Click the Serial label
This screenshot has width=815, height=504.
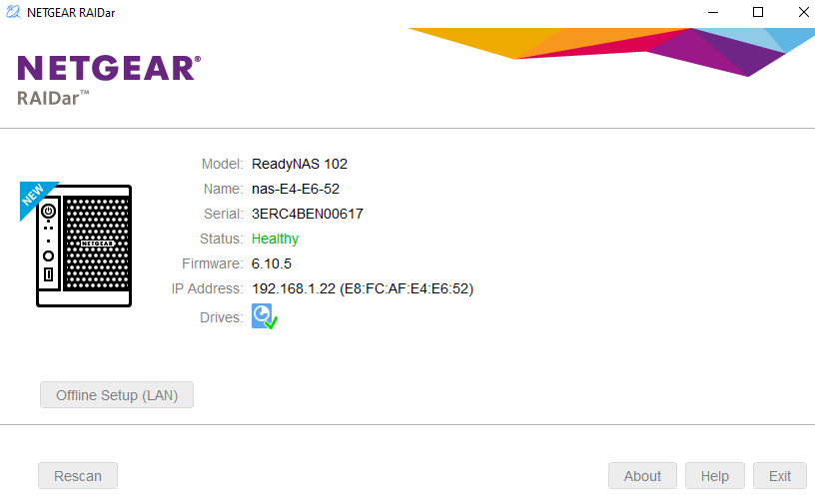pos(223,214)
